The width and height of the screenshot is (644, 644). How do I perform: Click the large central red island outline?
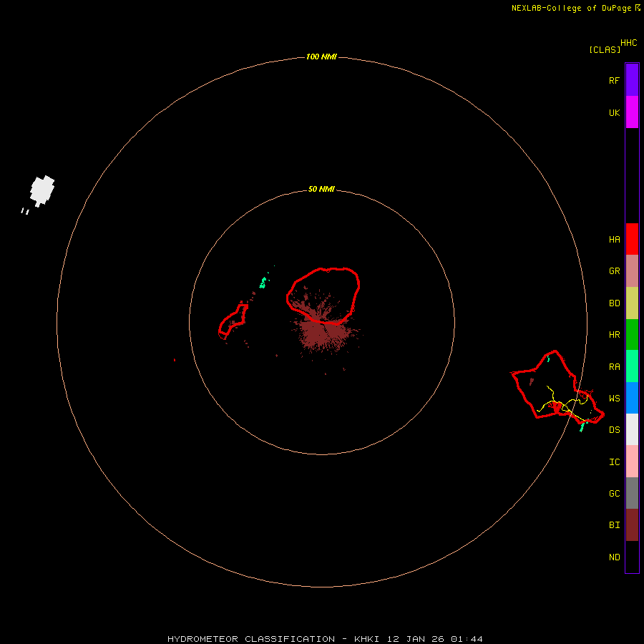tap(323, 296)
